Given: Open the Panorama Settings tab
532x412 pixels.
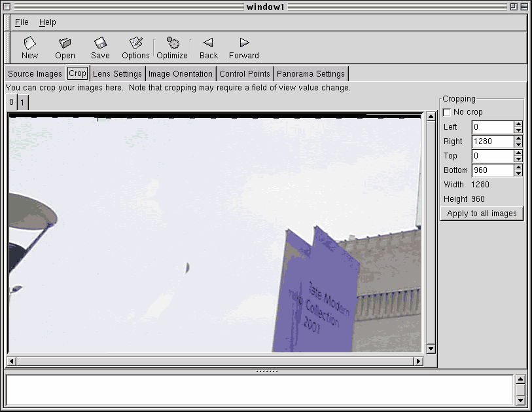Looking at the screenshot, I should pyautogui.click(x=311, y=73).
